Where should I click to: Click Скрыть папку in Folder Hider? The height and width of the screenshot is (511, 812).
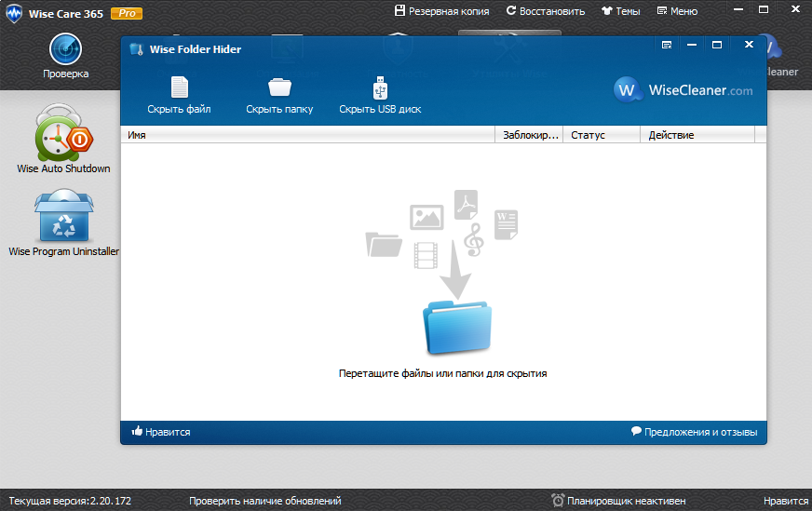tap(279, 95)
